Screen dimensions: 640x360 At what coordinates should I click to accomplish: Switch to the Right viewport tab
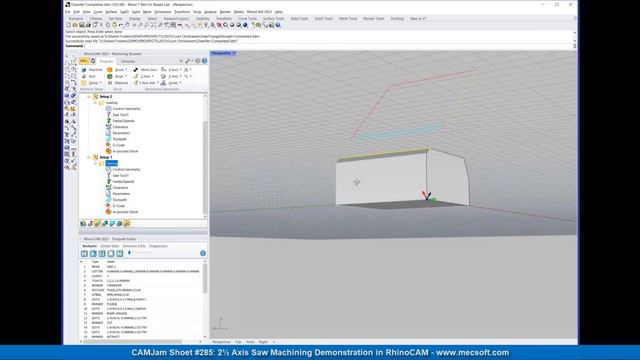(263, 342)
